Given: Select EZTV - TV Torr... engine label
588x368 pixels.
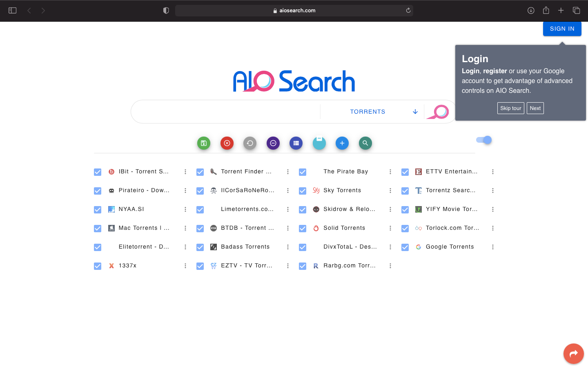Looking at the screenshot, I should point(247,266).
